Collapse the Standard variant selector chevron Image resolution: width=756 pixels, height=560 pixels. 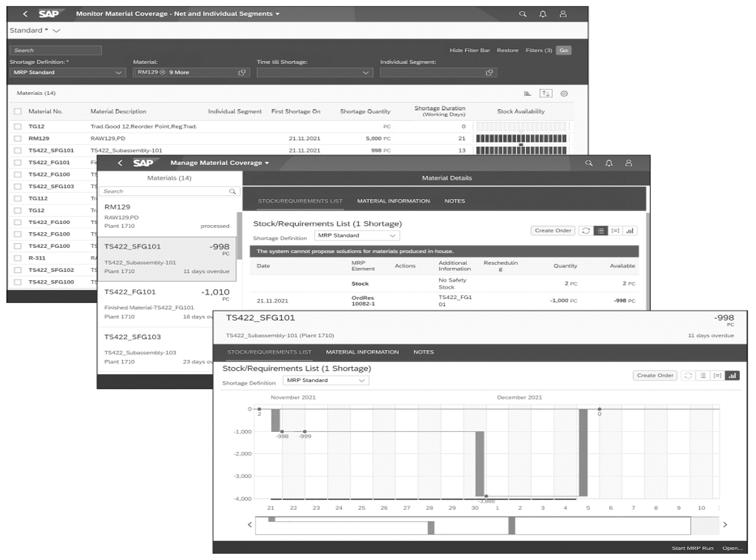(56, 30)
